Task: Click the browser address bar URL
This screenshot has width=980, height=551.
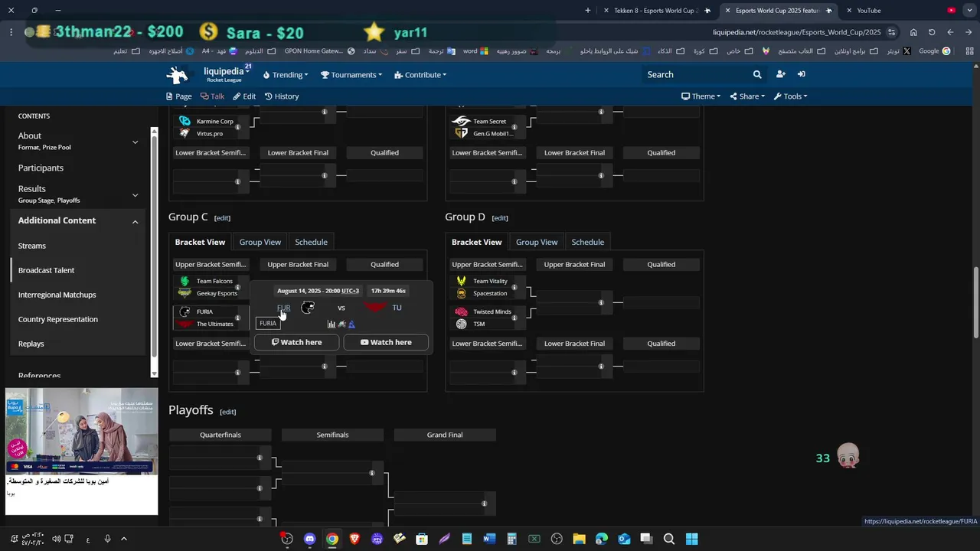Action: pyautogui.click(x=796, y=32)
